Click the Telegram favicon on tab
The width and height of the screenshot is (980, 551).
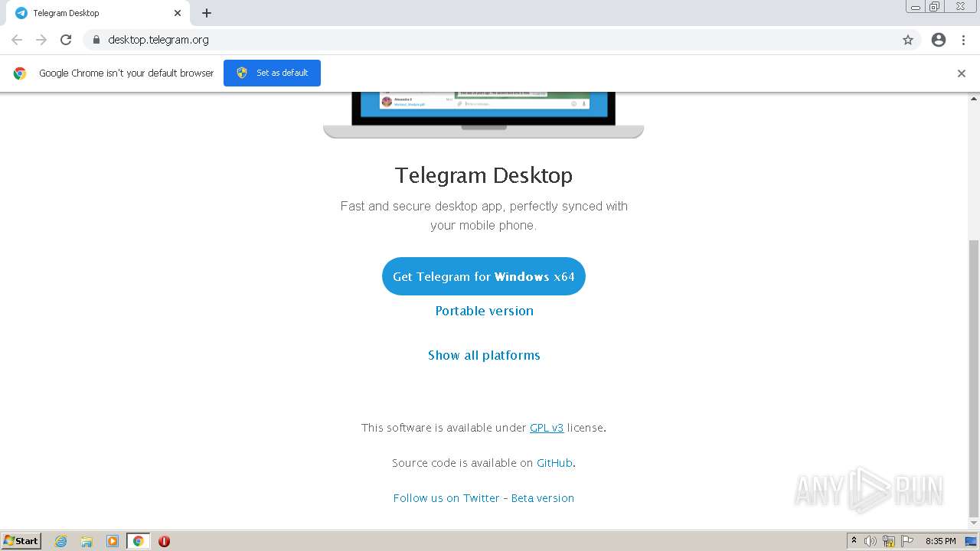21,13
